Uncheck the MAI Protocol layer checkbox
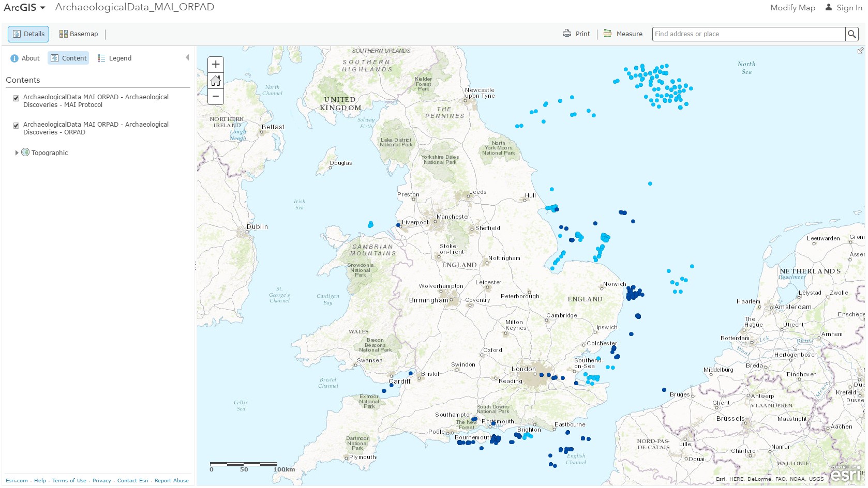 16,98
